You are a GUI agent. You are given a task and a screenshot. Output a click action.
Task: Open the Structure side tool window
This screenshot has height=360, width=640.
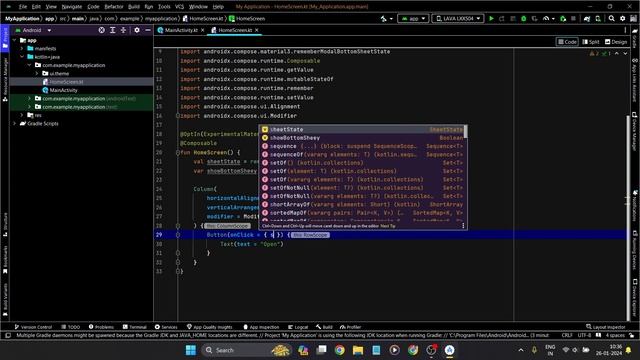[5, 225]
